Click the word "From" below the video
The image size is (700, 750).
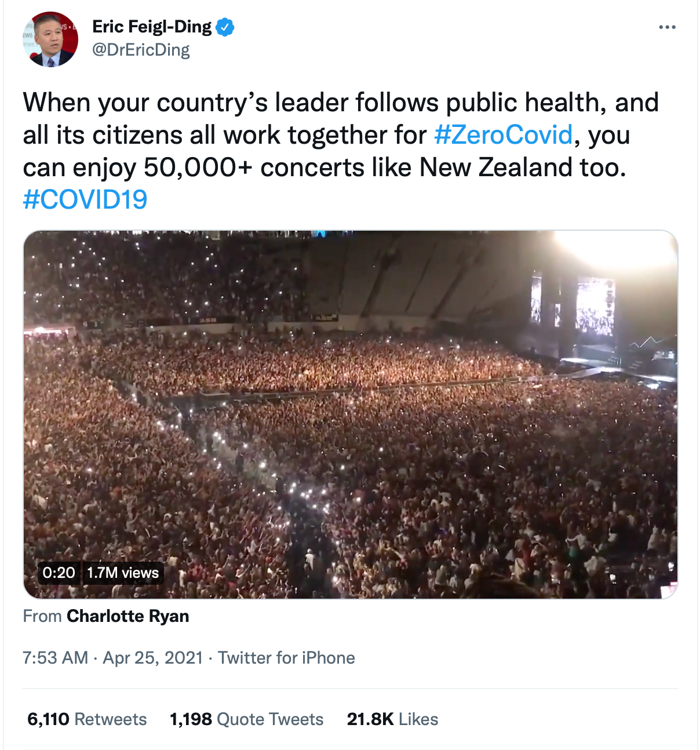point(42,616)
